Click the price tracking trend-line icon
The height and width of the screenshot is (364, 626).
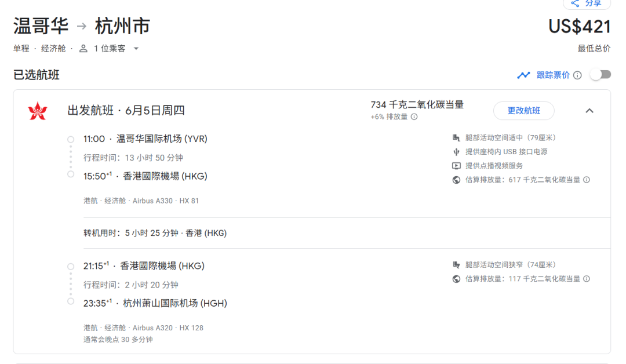click(x=523, y=75)
